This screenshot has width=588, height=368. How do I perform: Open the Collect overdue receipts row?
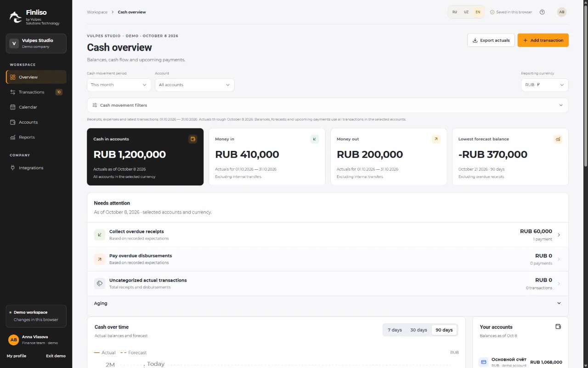328,235
